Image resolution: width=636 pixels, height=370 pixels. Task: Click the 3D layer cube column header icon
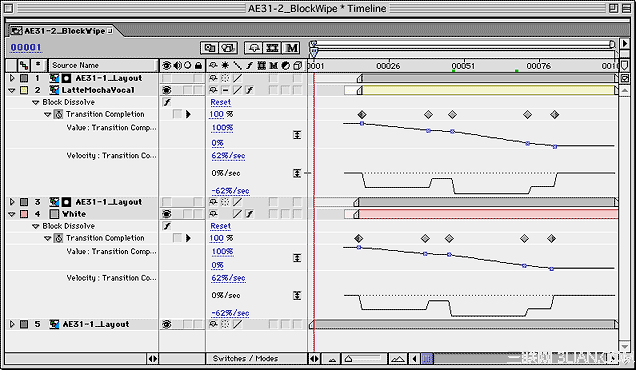tap(298, 65)
